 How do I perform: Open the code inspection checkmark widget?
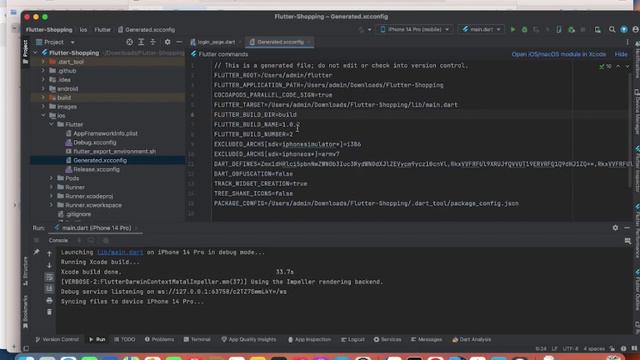[x=605, y=66]
